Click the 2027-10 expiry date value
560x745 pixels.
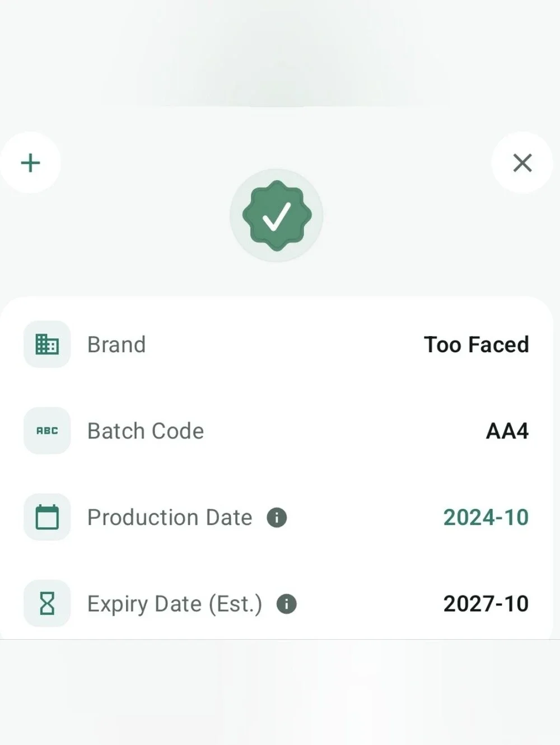(486, 603)
